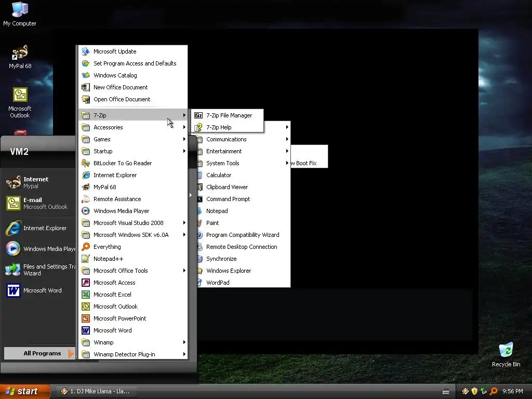Expand the Accessories folder arrow
Viewport: 532px width, 399px height.
point(184,127)
